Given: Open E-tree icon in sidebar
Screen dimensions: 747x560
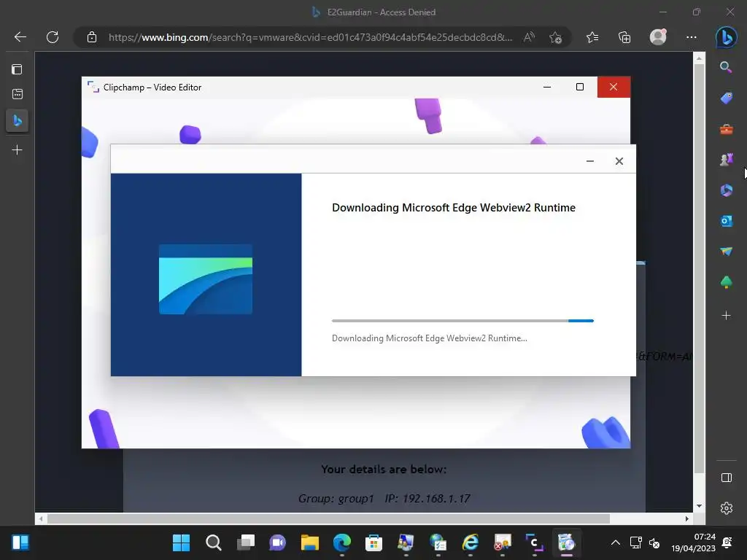Looking at the screenshot, I should click(x=726, y=282).
